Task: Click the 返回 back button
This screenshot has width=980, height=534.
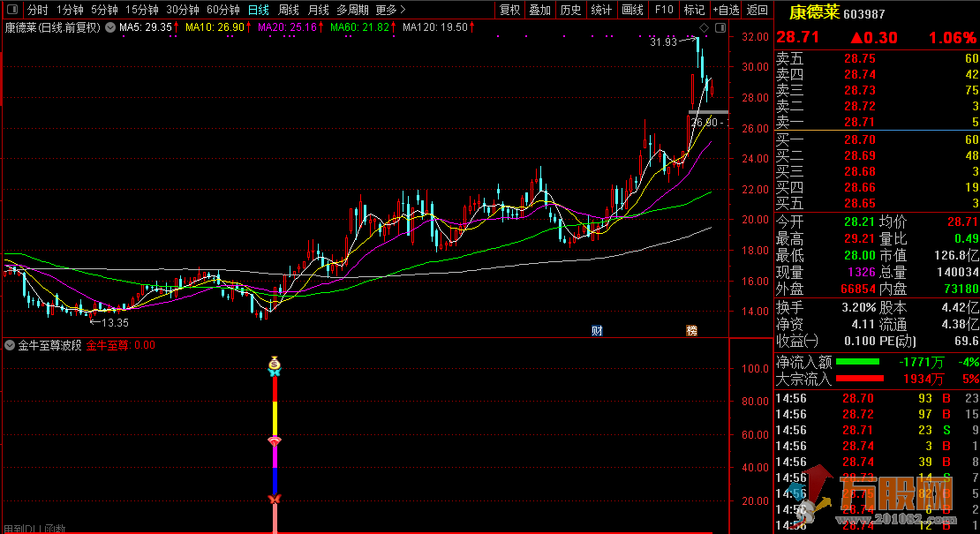Action: click(758, 10)
